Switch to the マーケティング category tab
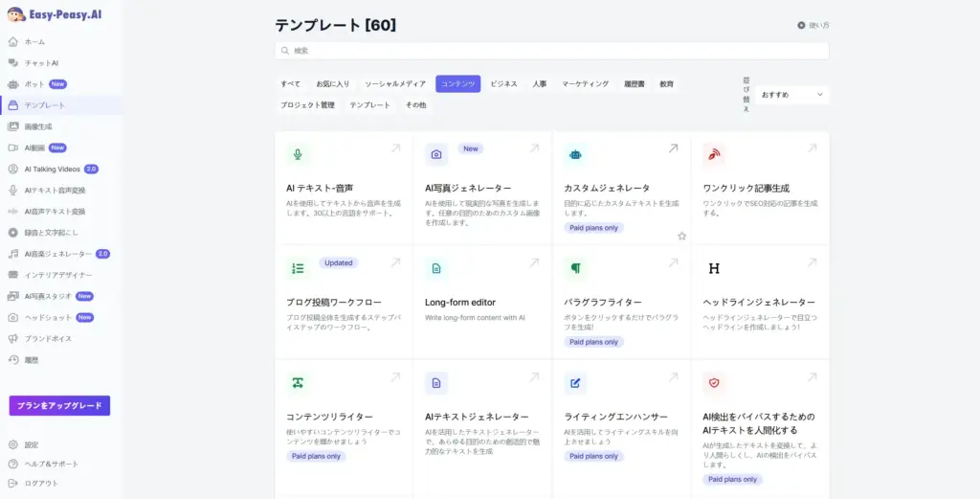 pyautogui.click(x=585, y=84)
